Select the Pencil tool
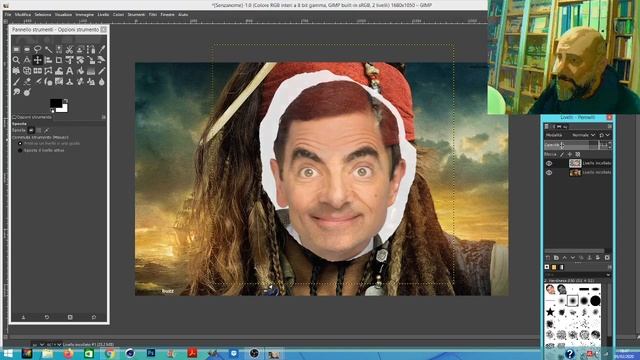640x360 pixels. pos(102,71)
